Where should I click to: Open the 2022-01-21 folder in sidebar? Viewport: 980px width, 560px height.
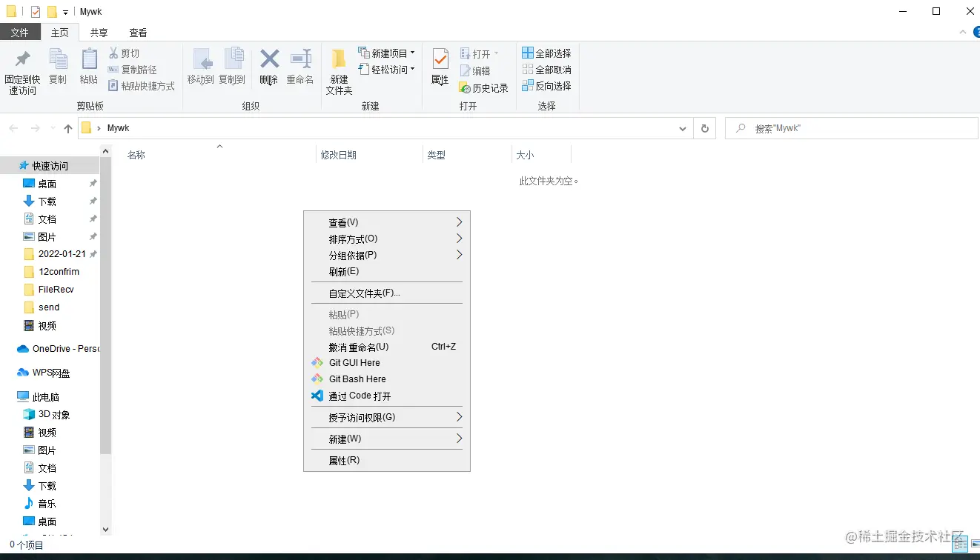pos(62,253)
